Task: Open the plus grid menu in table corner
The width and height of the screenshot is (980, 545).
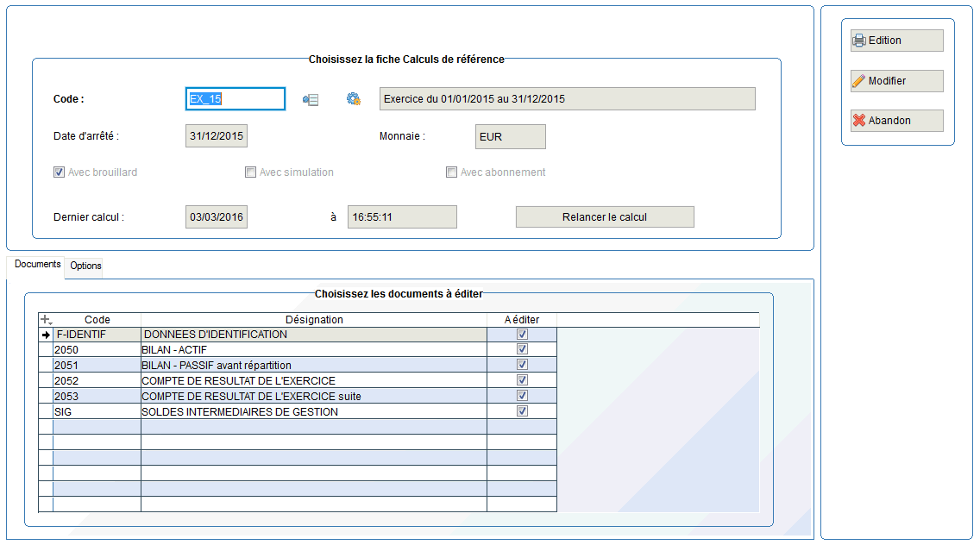Action: point(47,320)
